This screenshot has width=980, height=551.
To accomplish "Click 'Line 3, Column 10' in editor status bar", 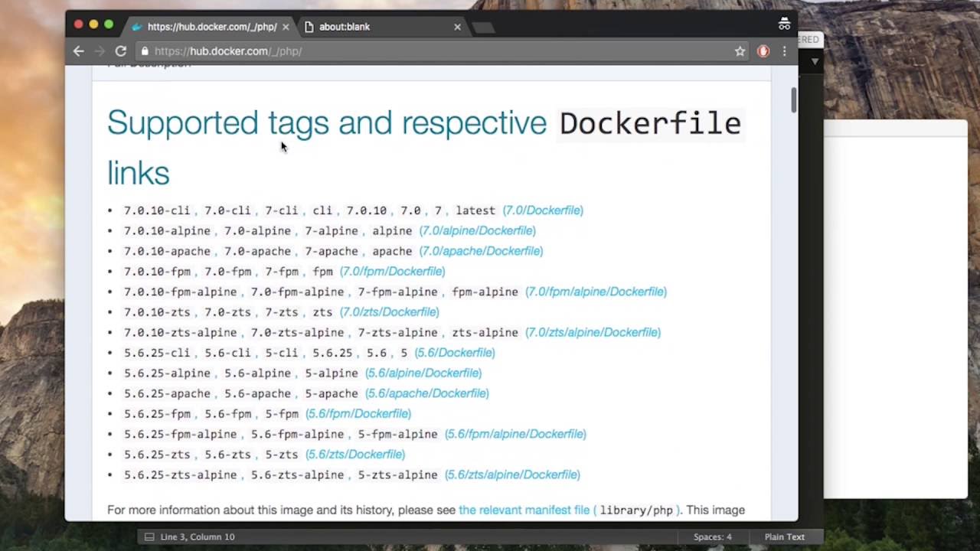I will 198,536.
